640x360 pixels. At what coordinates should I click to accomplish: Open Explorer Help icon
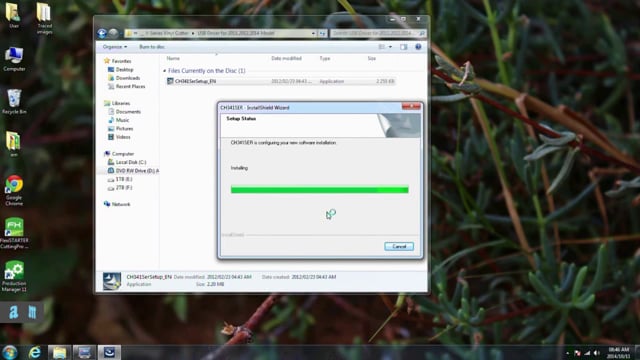[418, 47]
